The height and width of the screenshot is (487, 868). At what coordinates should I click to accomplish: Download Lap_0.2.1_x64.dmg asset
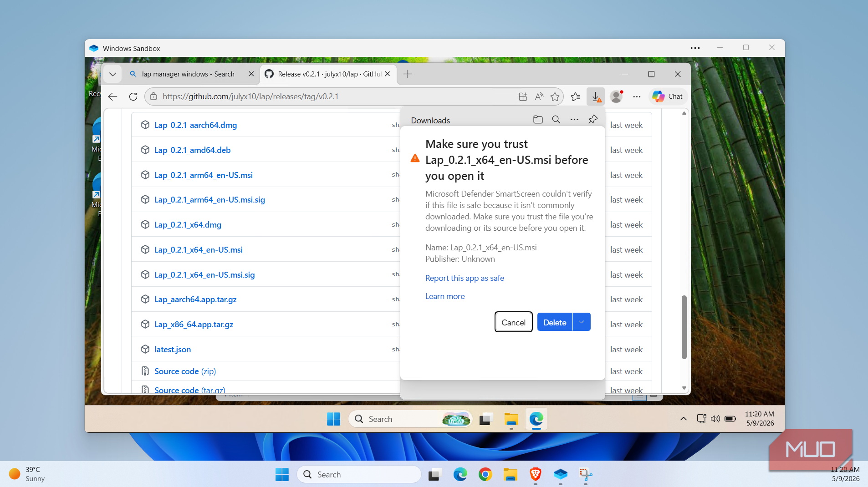188,225
